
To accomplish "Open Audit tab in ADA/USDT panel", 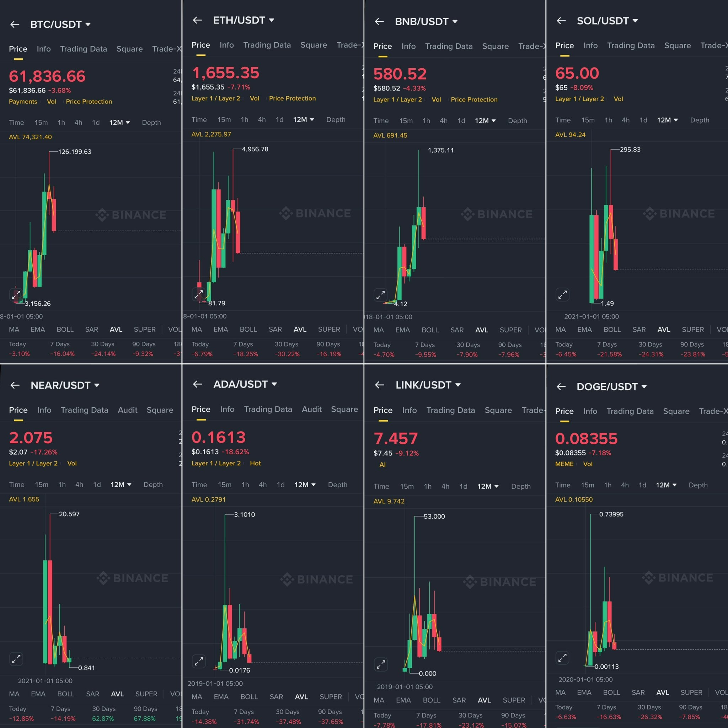I will coord(312,409).
